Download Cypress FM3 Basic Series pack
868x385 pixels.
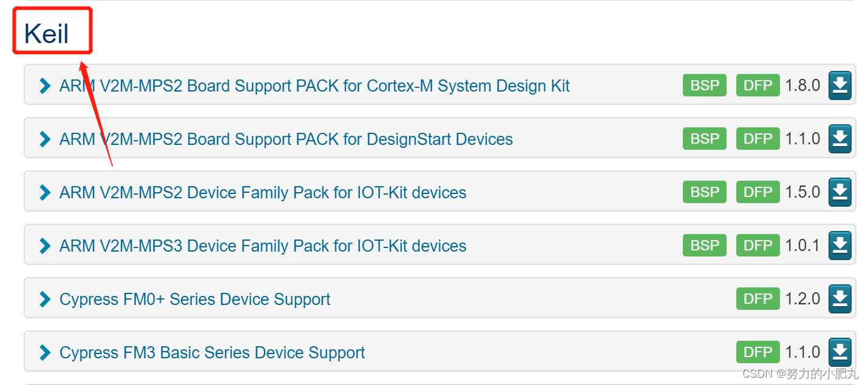[839, 352]
